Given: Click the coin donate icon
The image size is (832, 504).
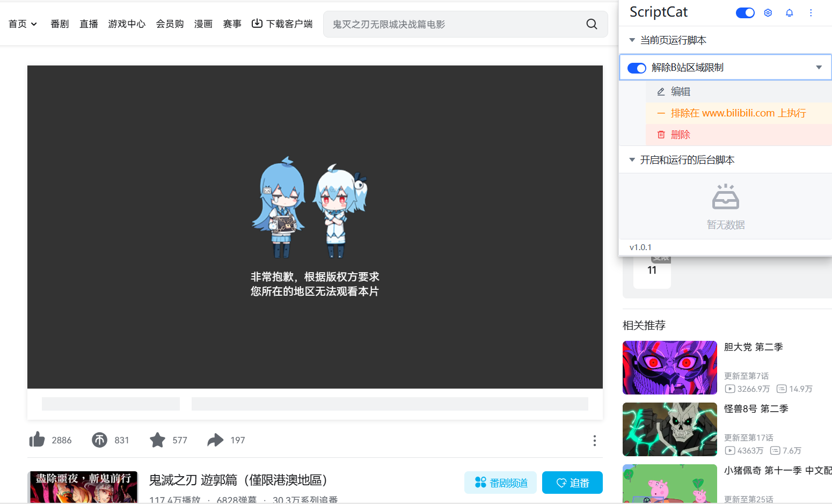Looking at the screenshot, I should point(99,440).
